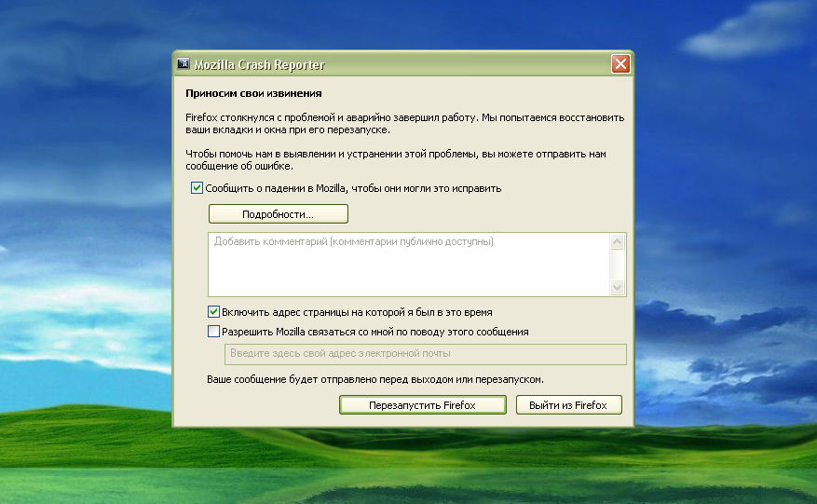Toggle 'Включить адрес страницы' checkbox
The width and height of the screenshot is (817, 504).
pos(213,312)
